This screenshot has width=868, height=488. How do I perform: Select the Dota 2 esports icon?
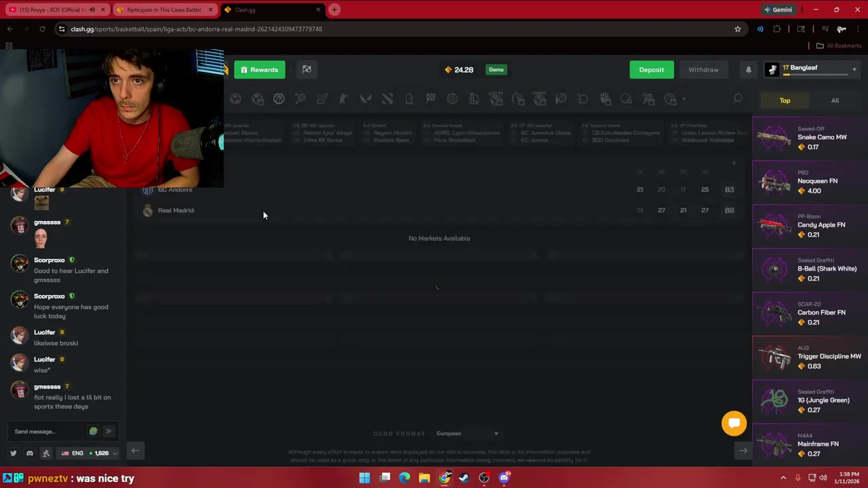coord(387,99)
